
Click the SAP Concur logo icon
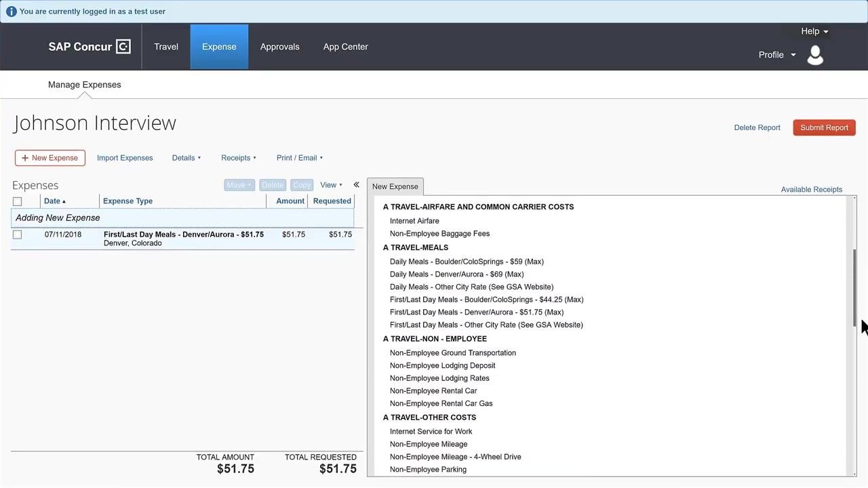coord(123,47)
